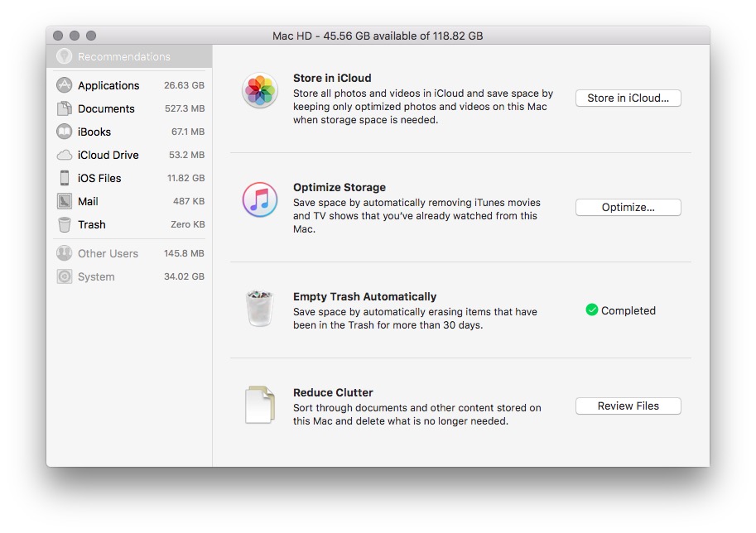Minimize the storage management window
756x533 pixels.
75,36
